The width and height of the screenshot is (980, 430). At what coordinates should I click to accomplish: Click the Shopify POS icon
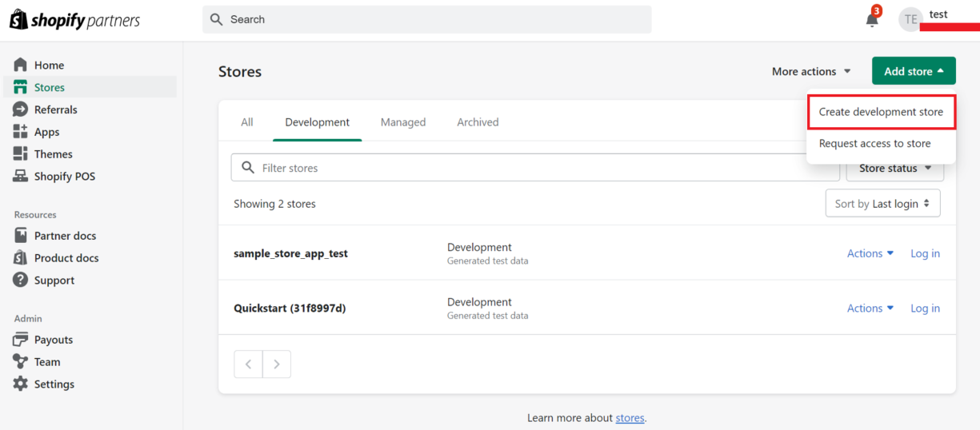coord(20,177)
